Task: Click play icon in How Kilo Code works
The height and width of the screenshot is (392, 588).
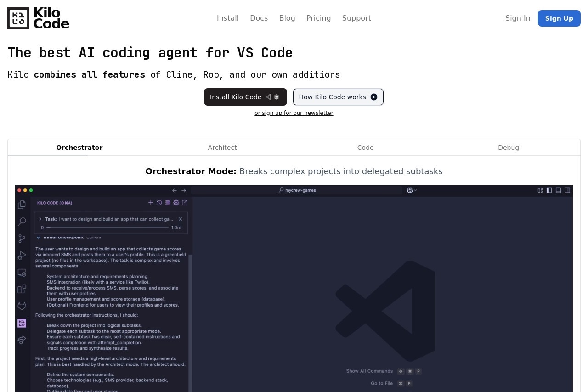Action: (374, 97)
